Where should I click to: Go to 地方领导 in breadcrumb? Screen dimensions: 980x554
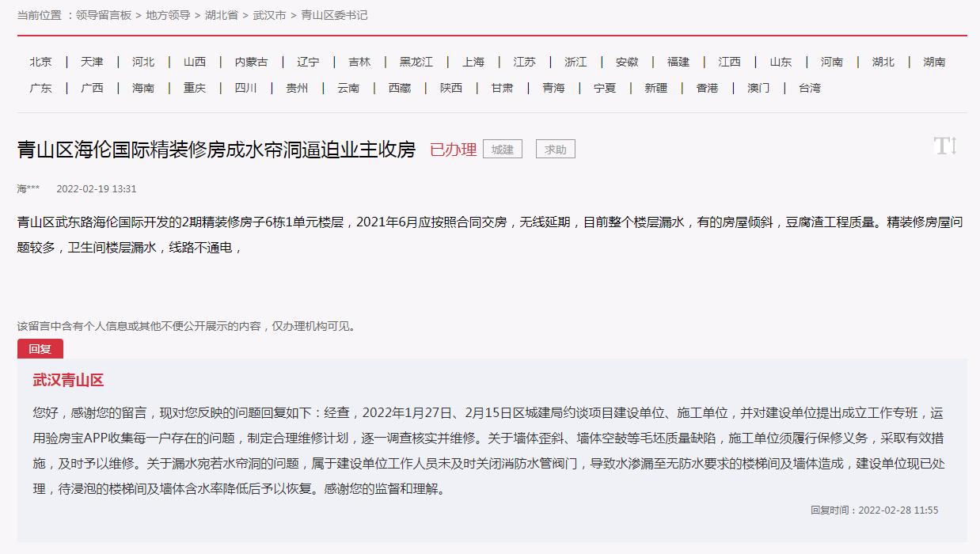click(x=168, y=15)
